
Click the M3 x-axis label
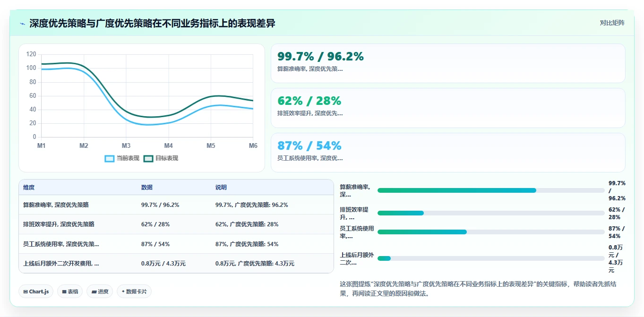(126, 146)
